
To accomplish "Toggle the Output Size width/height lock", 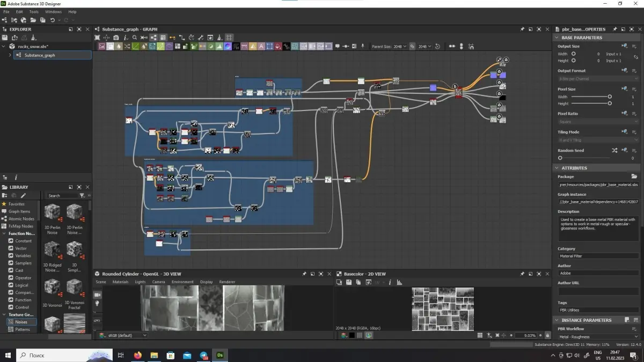I will click(635, 57).
